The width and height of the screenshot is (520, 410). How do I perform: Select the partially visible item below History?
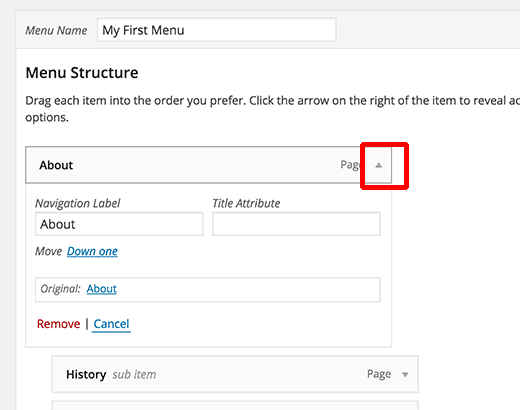click(235, 405)
